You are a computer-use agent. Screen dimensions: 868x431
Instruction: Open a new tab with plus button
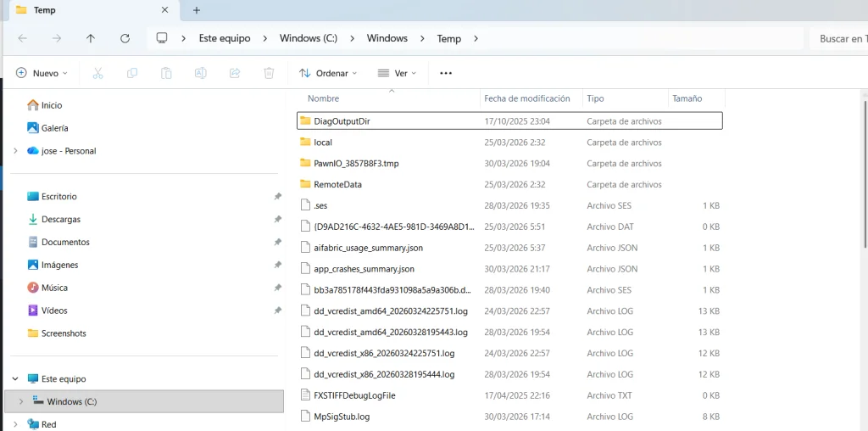[x=197, y=10]
